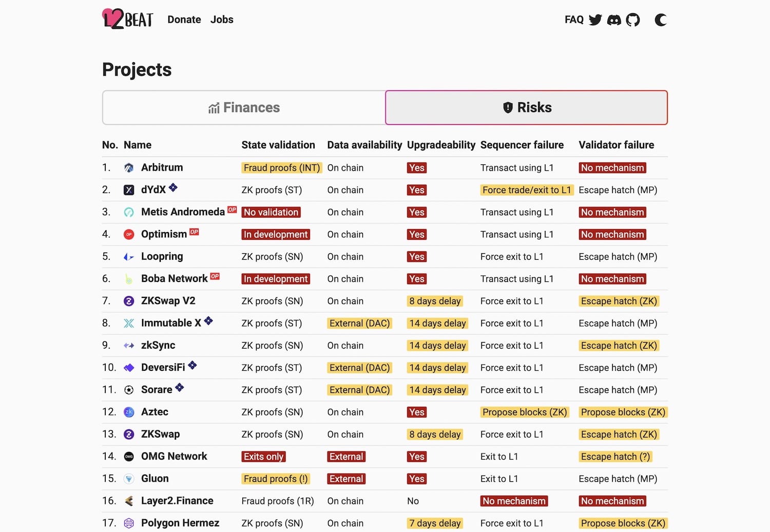Click the Layer2.Finance logo icon

129,501
